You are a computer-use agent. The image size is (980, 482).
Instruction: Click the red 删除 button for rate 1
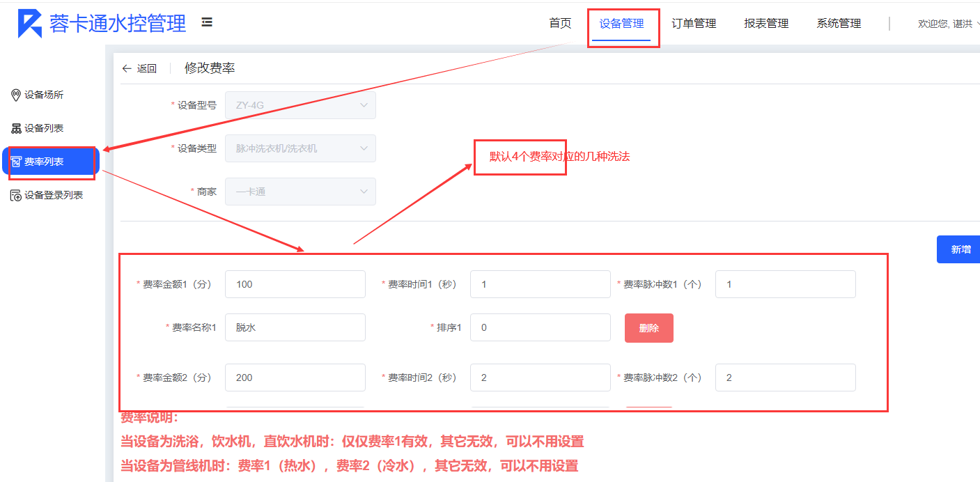coord(648,328)
